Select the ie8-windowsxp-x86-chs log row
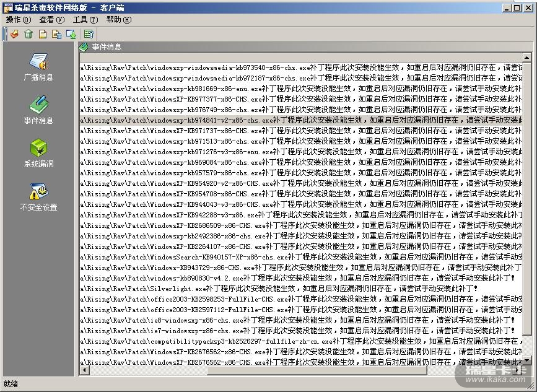The image size is (537, 392). pyautogui.click(x=301, y=320)
